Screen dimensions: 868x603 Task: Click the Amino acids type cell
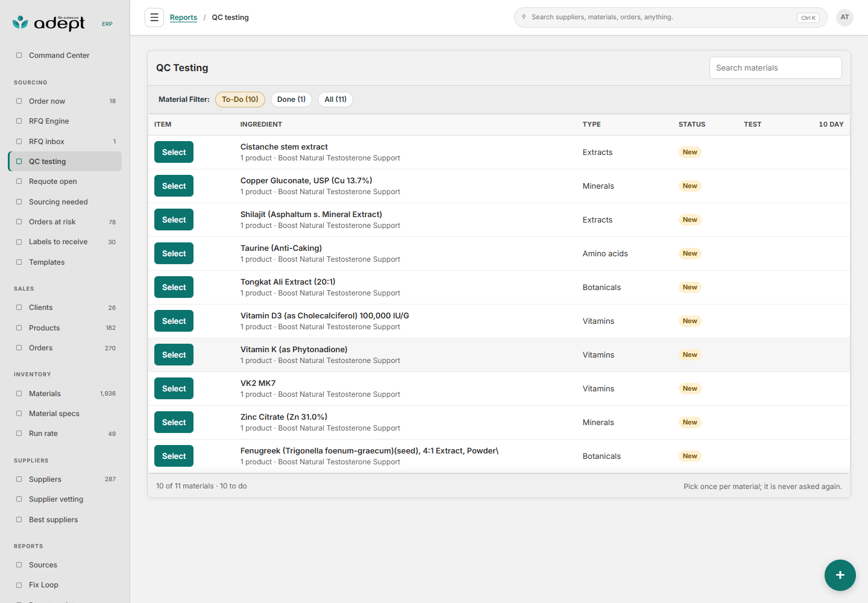click(x=605, y=254)
